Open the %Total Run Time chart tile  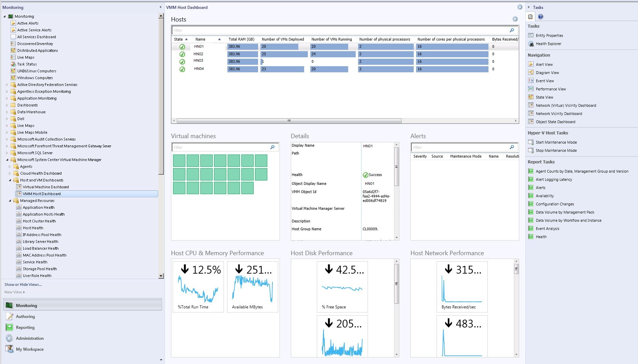tap(198, 287)
